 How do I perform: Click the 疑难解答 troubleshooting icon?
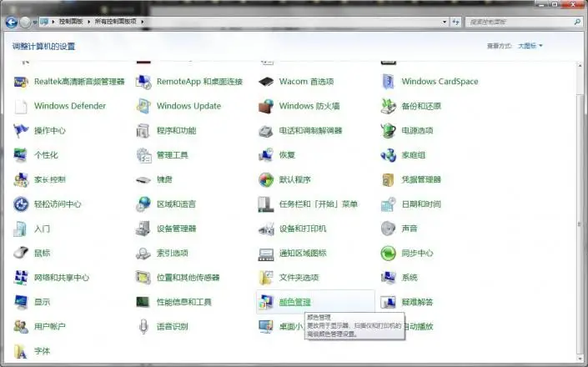388,302
